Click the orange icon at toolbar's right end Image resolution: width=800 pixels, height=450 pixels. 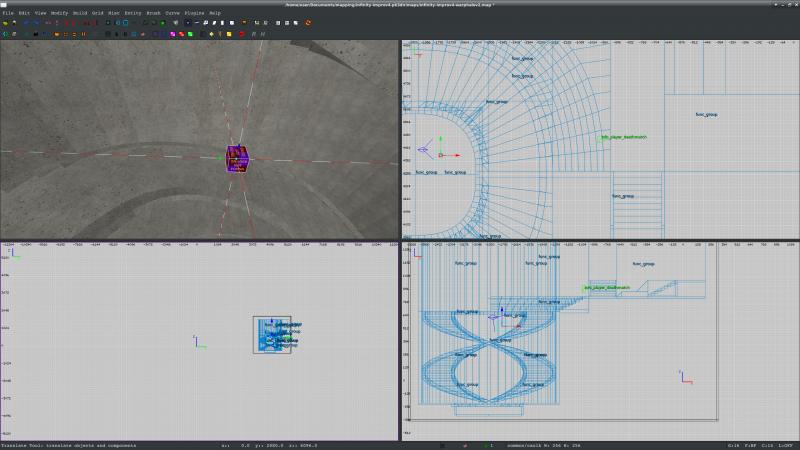(x=307, y=21)
